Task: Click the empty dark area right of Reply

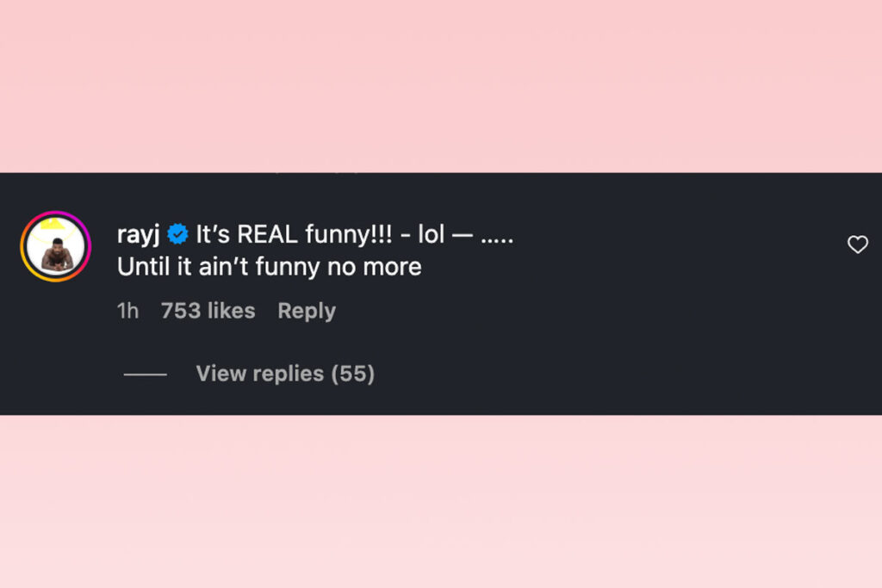Action: [560, 311]
